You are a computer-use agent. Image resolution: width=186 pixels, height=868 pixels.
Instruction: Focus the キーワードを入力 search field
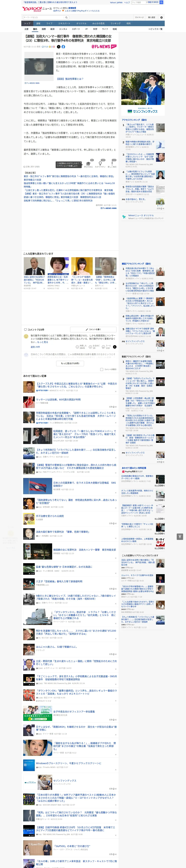pos(44,18)
